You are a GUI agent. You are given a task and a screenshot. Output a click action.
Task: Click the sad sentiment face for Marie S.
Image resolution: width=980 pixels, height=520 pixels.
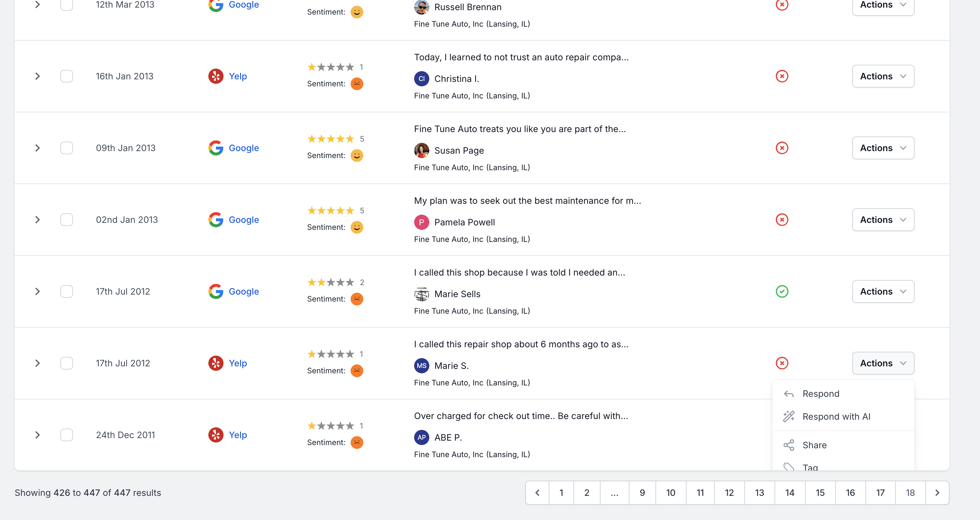[x=357, y=370]
